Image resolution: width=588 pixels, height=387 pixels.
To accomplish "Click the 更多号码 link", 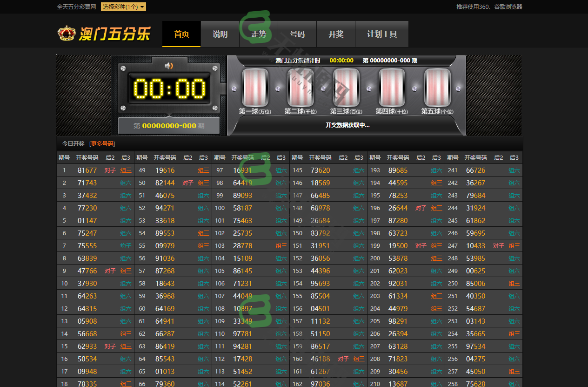I will tap(102, 144).
